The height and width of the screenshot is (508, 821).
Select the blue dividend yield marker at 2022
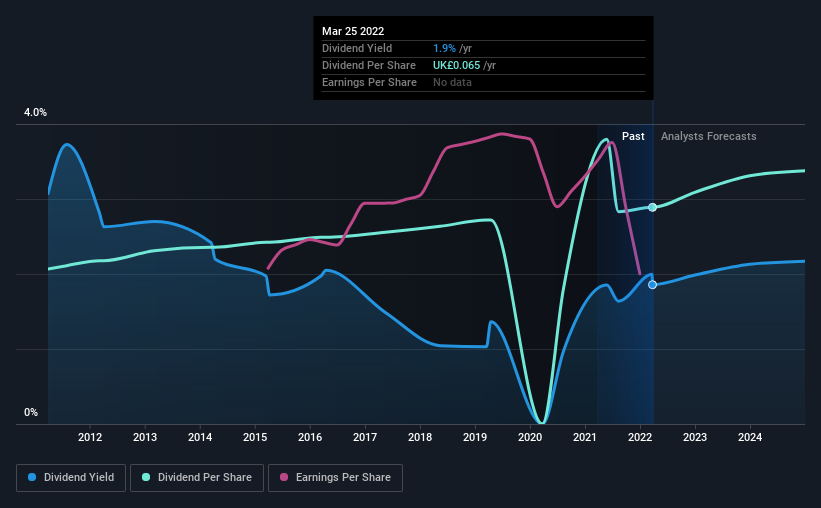(652, 284)
